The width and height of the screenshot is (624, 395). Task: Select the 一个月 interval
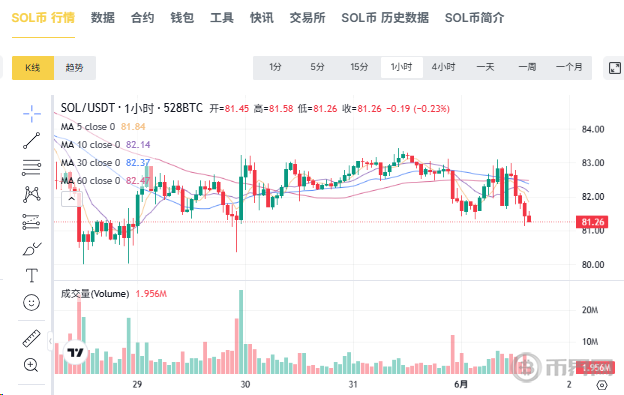pos(569,67)
